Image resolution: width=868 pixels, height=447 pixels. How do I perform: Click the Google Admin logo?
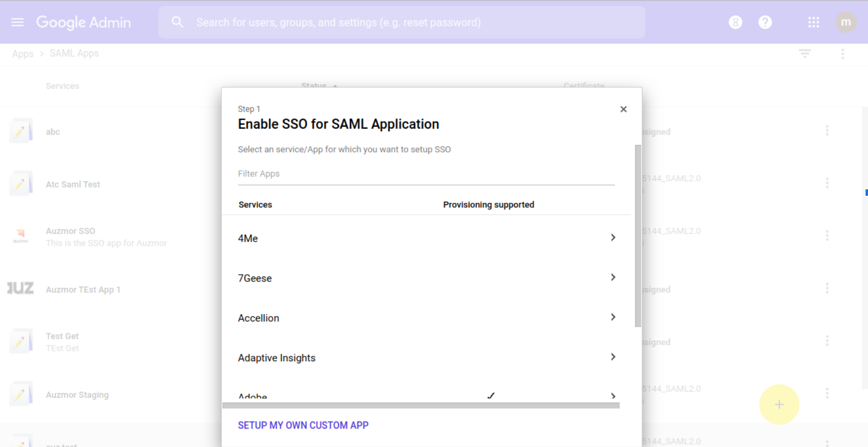point(84,22)
